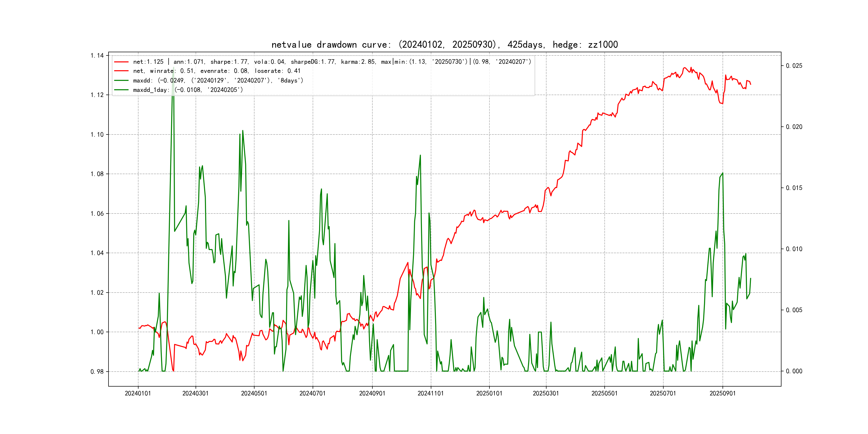Click the 1.14 left axis label
Screen dimensions: 868x434
click(97, 56)
